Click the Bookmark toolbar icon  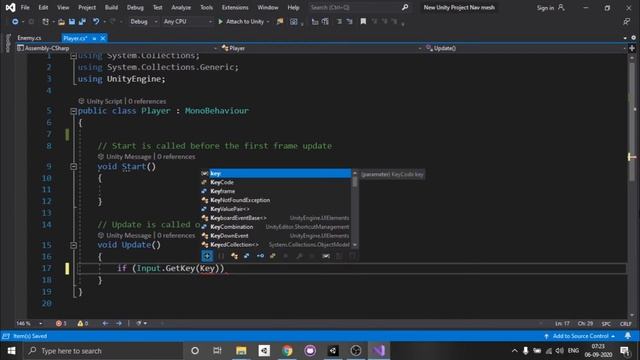[363, 22]
